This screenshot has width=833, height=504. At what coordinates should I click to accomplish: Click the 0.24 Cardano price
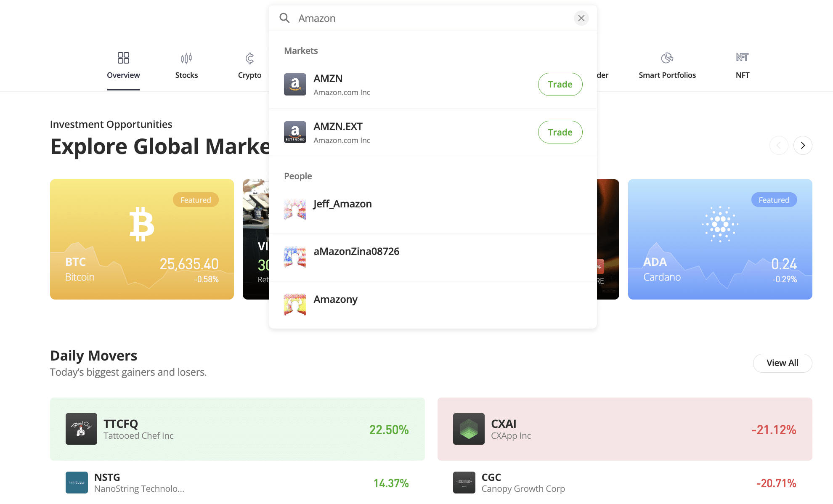784,264
